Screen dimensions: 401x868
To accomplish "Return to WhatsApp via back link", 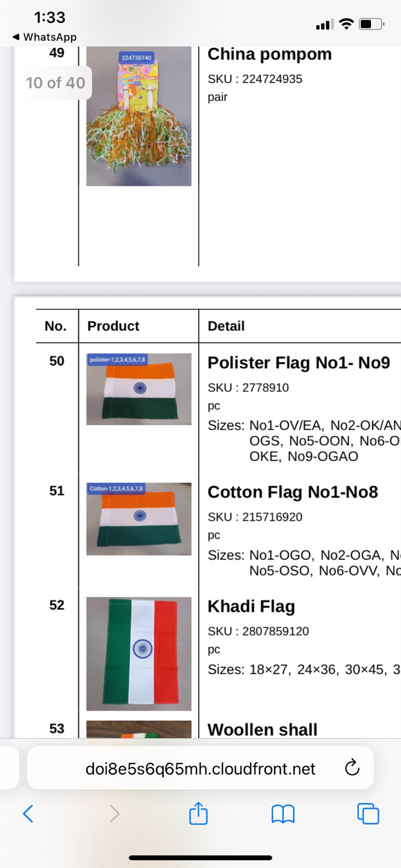I will [x=44, y=37].
